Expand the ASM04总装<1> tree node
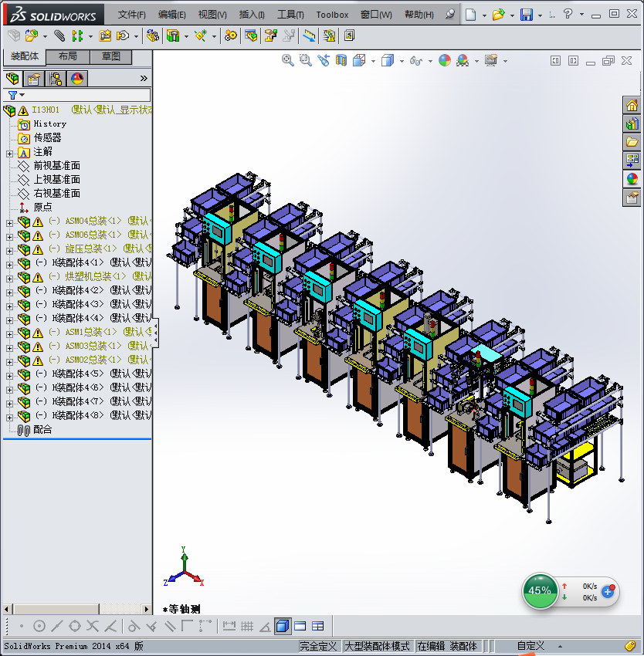Screen dimensions: 644x656 coord(9,223)
